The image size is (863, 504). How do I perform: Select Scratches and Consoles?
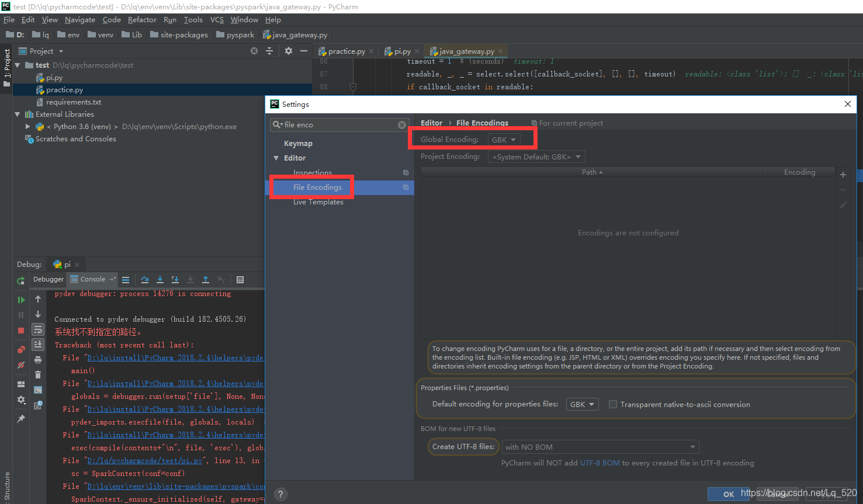point(75,139)
